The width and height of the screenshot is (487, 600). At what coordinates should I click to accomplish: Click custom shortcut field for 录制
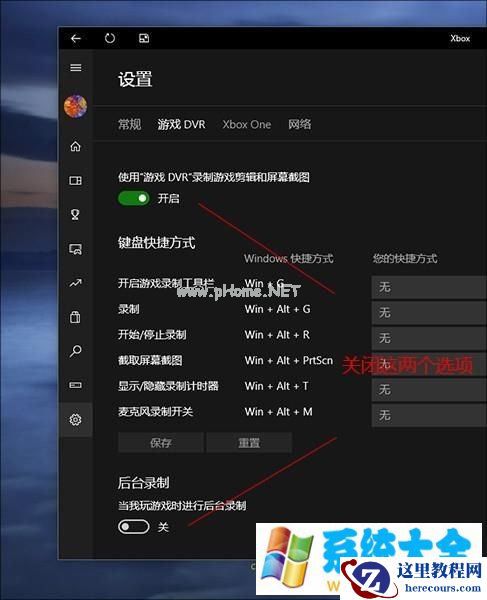(x=429, y=313)
